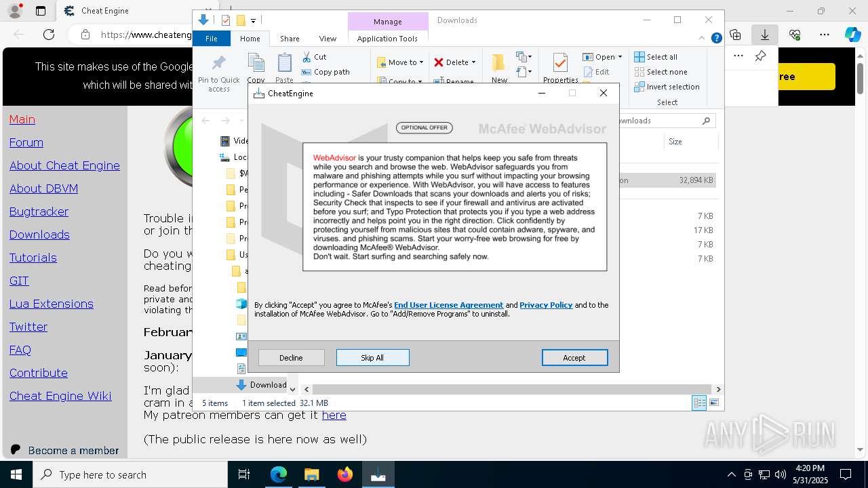The height and width of the screenshot is (488, 868).
Task: Switch to Large icons view in status bar
Action: point(713,403)
